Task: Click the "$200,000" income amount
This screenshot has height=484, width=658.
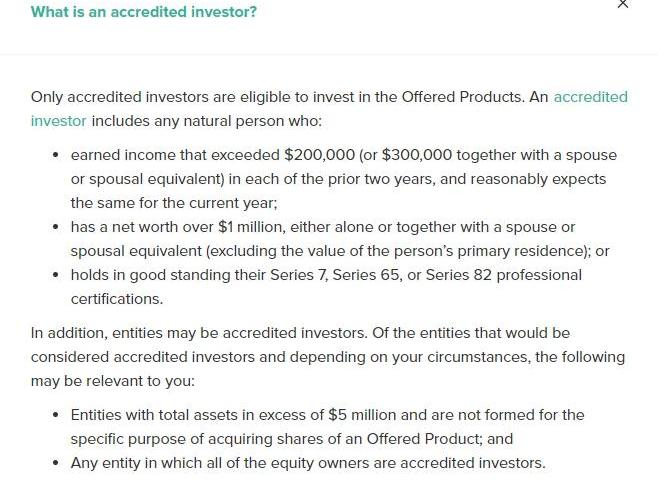Action: pyautogui.click(x=319, y=156)
